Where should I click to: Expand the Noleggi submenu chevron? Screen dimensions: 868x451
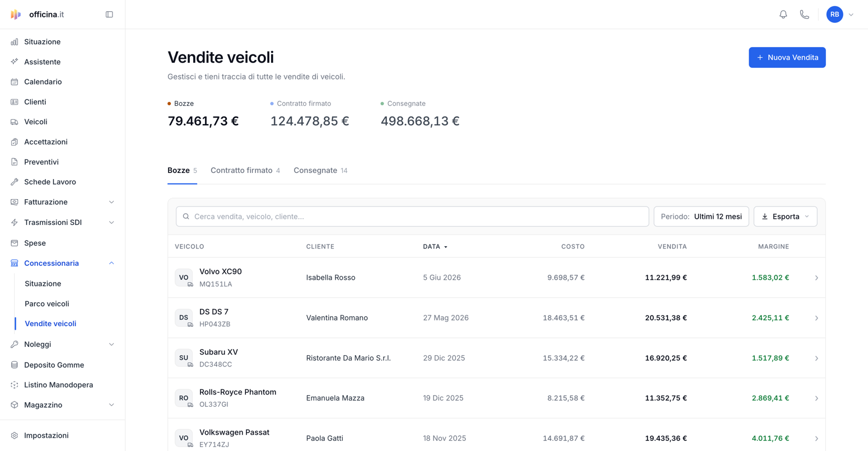coord(111,344)
